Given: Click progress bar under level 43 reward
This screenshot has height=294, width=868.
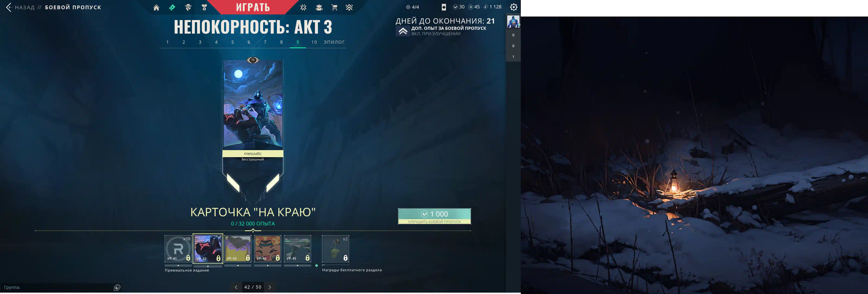Looking at the screenshot, I should tap(238, 265).
